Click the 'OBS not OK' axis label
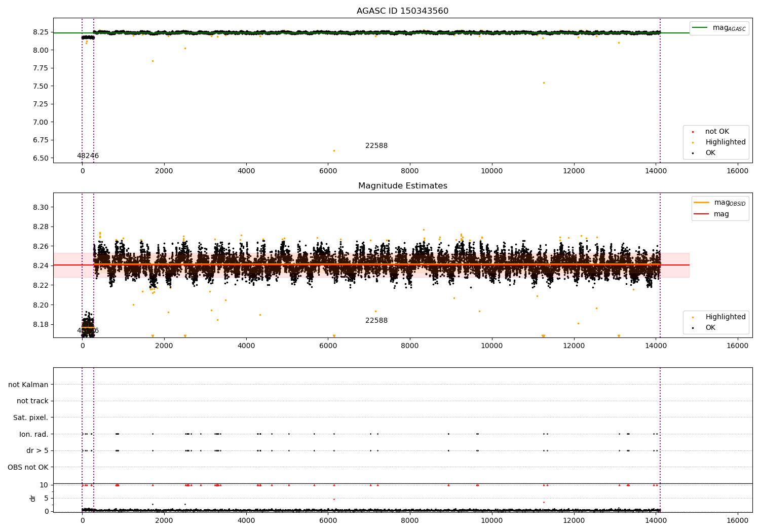The image size is (760, 532). 28,467
